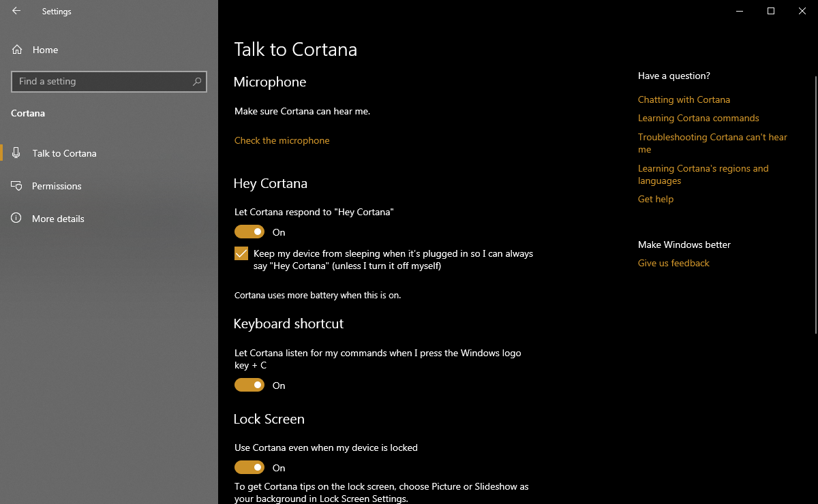Go to Settings Home
818x504 pixels.
(x=109, y=50)
